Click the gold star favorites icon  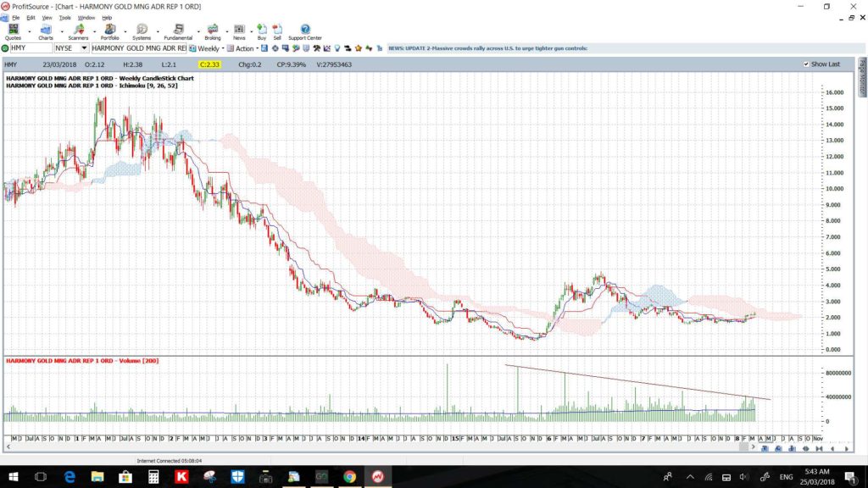pos(359,48)
